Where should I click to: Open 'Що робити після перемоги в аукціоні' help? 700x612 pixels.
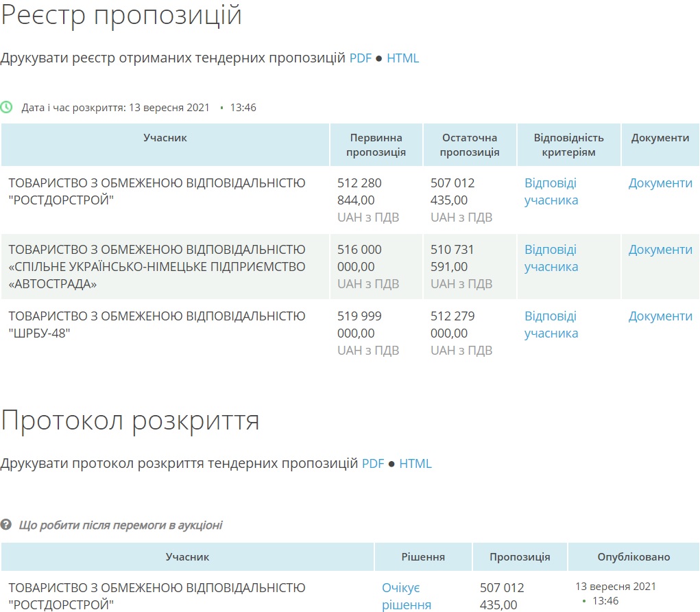[120, 526]
